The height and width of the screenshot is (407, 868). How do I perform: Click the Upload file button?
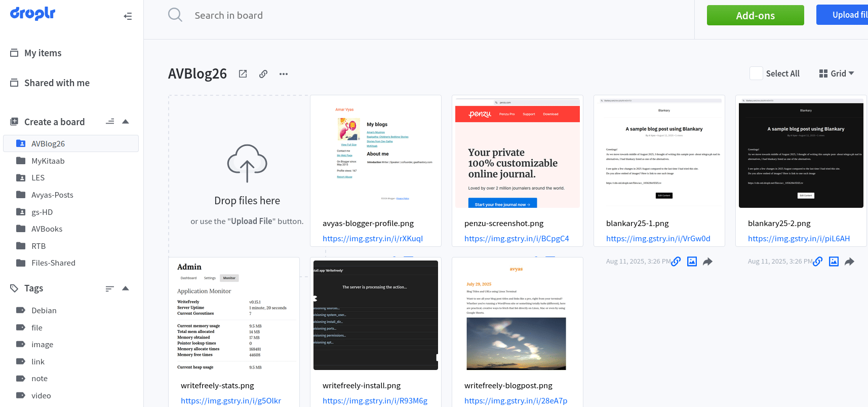pyautogui.click(x=842, y=15)
